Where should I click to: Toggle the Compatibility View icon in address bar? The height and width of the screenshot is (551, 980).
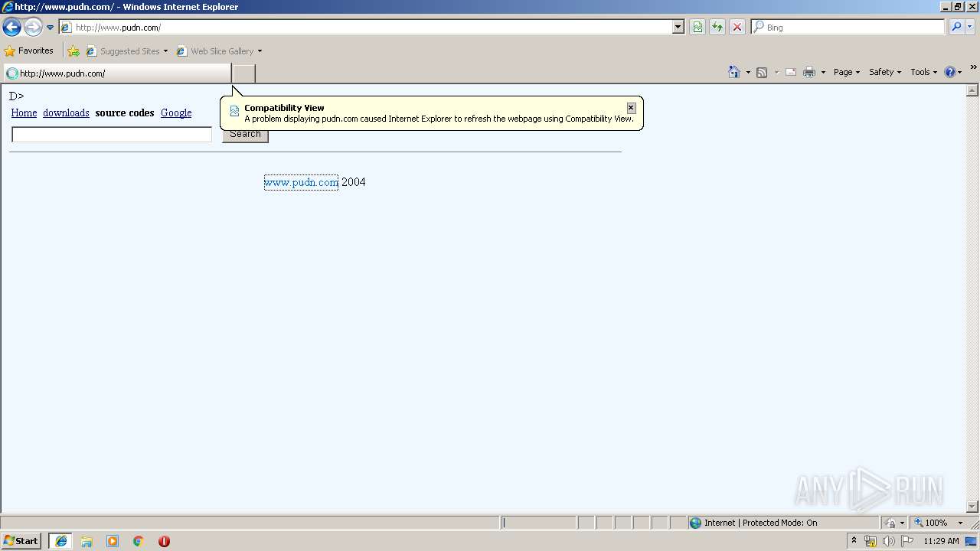697,28
